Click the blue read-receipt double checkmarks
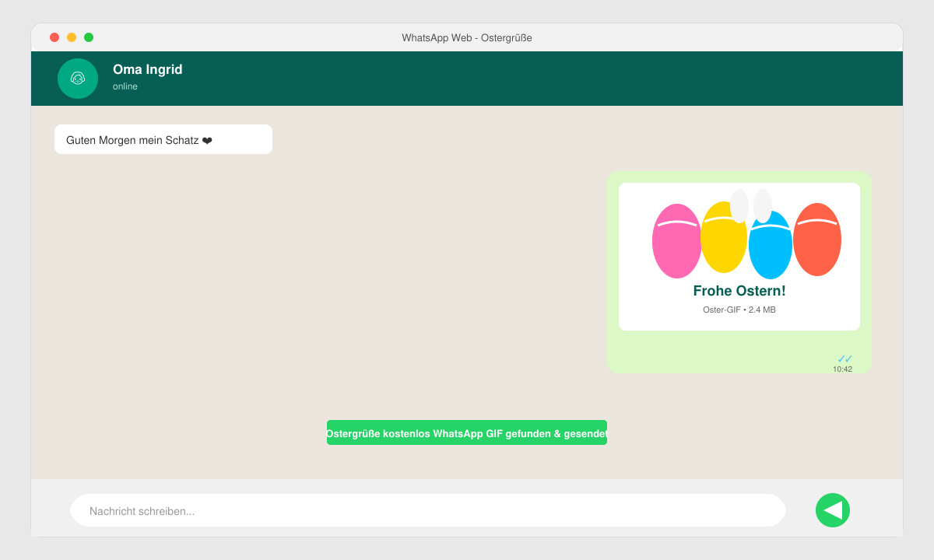934x560 pixels. pos(844,359)
